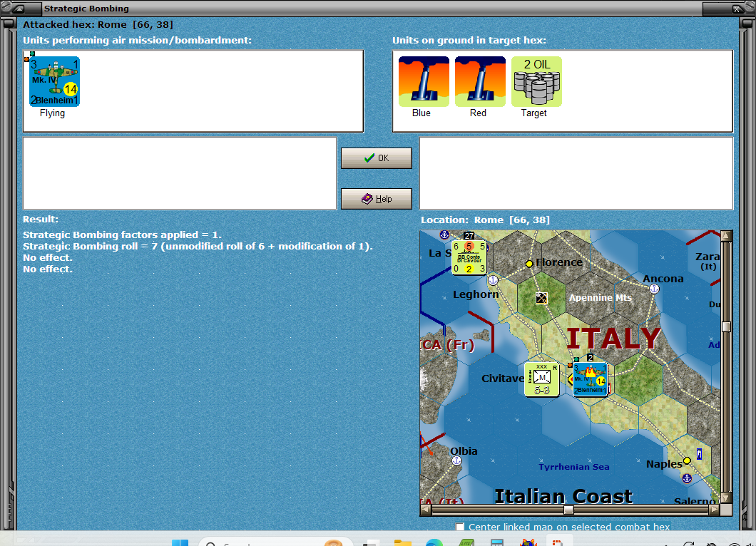
Task: Click the map's horizontal scrollbar thumb
Action: 569,510
